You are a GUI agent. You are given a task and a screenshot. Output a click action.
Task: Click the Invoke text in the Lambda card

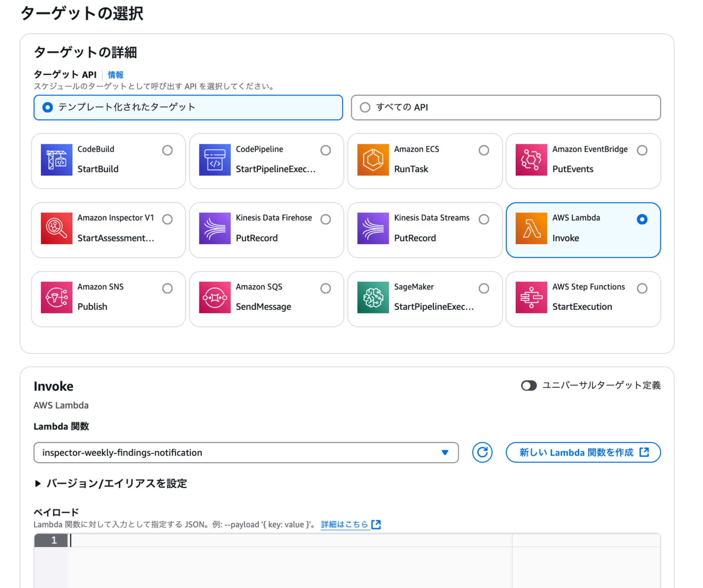[566, 238]
